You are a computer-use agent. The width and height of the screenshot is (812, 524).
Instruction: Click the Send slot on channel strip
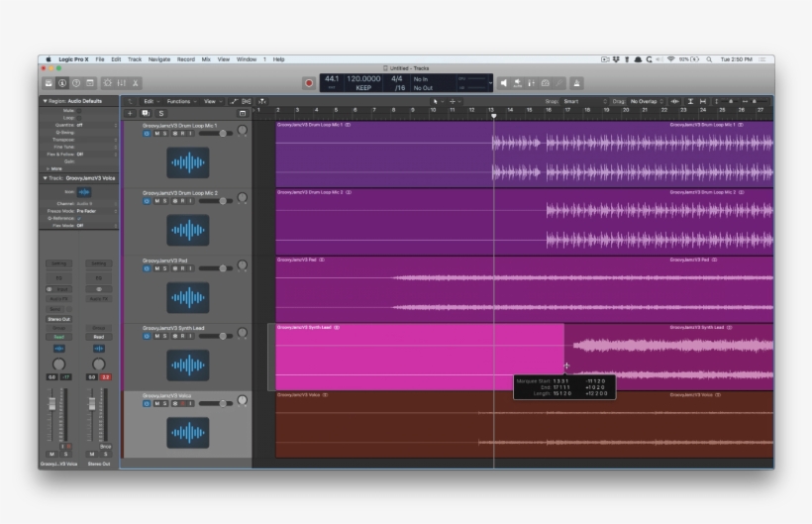[55, 309]
